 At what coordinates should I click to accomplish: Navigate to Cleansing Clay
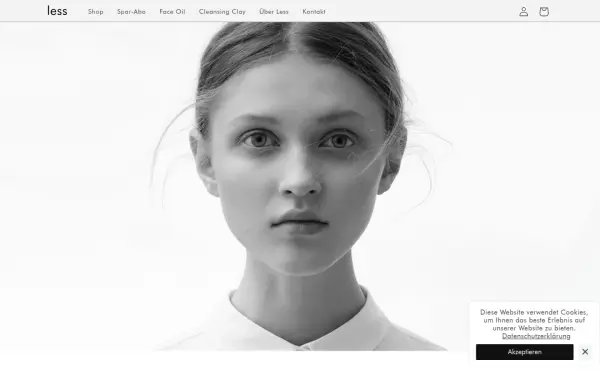pos(222,12)
